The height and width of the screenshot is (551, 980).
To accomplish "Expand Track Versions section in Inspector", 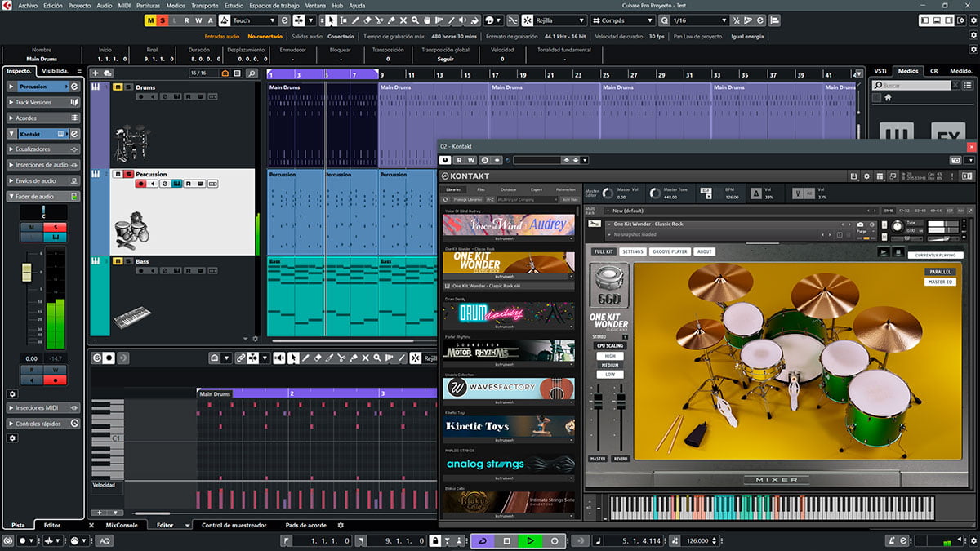I will click(x=44, y=102).
